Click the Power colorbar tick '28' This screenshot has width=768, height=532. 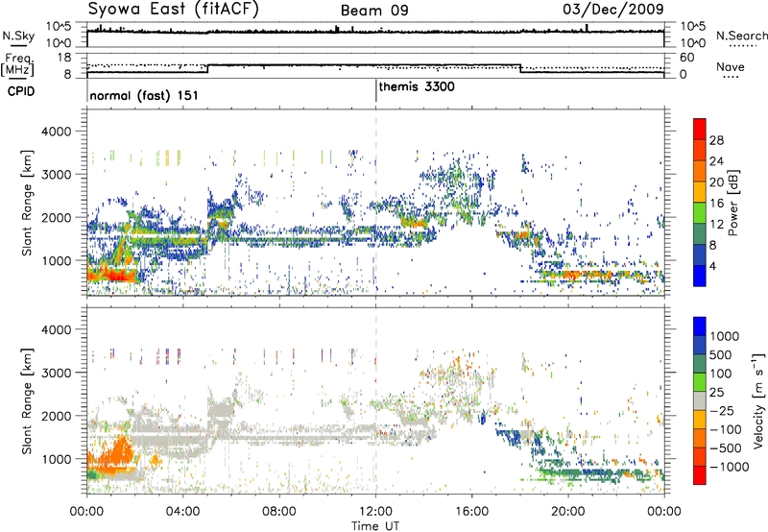[x=716, y=140]
